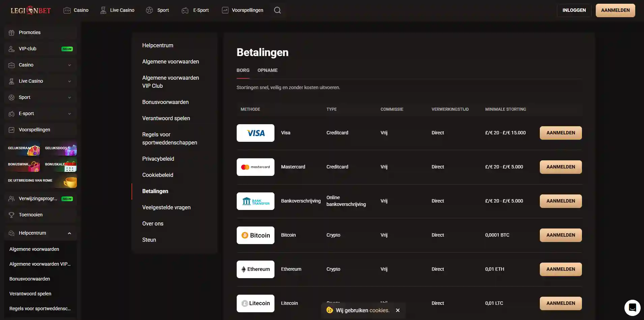The height and width of the screenshot is (320, 644).
Task: Click the cookie icon in the banner
Action: 330,310
